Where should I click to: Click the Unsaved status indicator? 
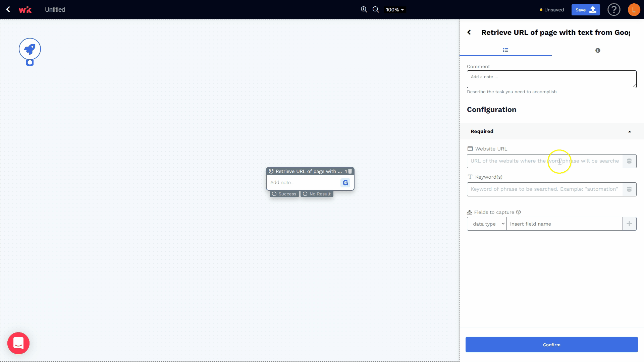click(x=552, y=10)
